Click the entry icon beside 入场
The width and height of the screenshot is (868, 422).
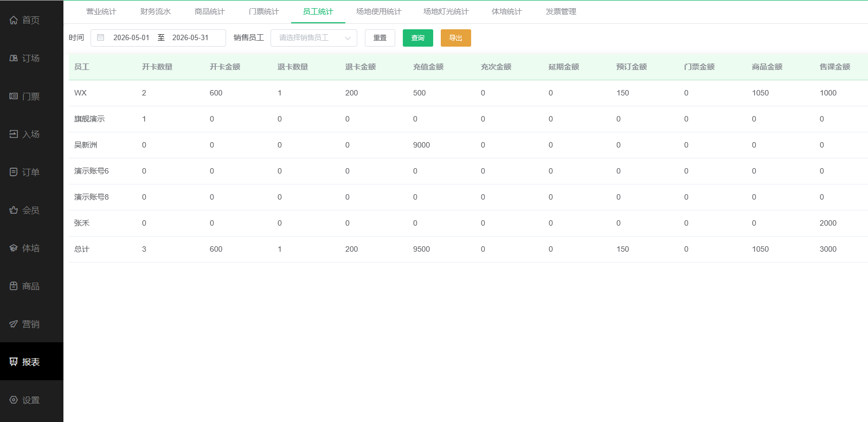(x=14, y=134)
